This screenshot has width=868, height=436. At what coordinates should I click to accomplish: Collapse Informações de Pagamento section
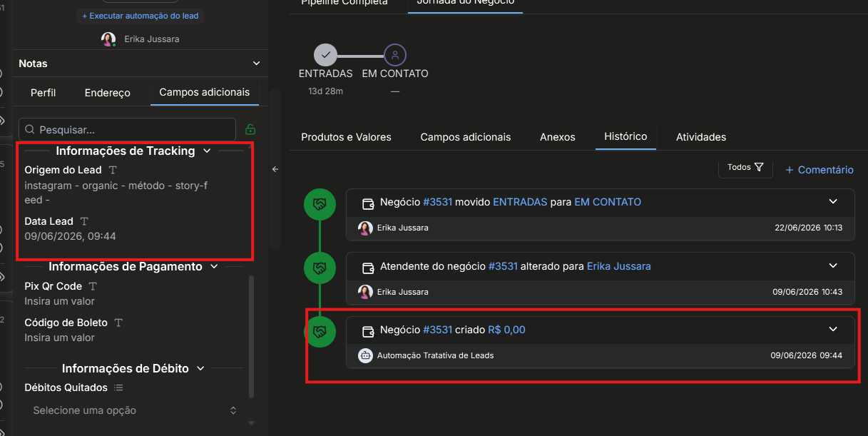[x=215, y=267]
